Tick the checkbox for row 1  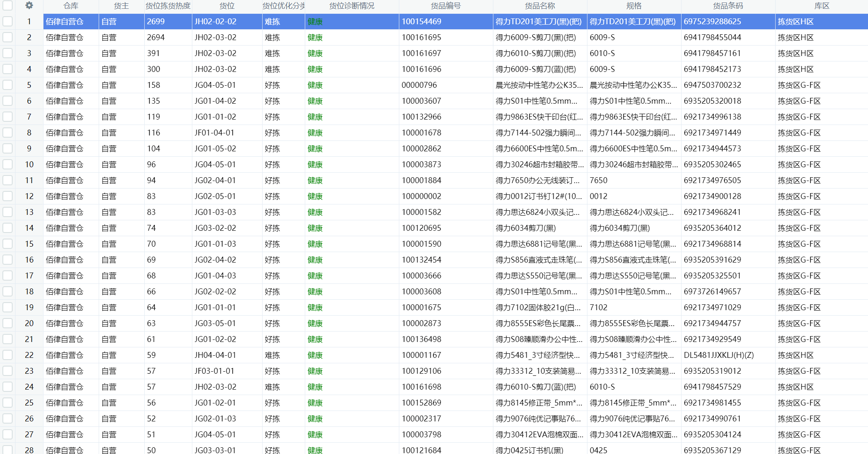(x=8, y=21)
